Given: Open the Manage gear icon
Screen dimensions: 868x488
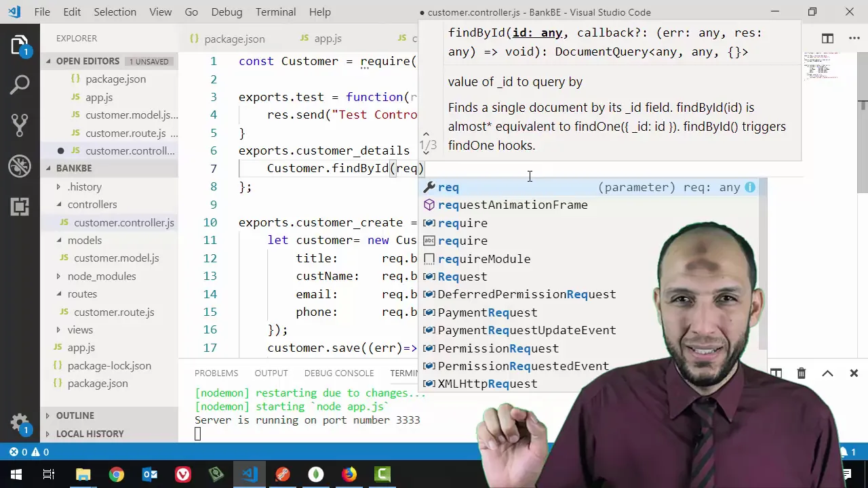Looking at the screenshot, I should 20,424.
